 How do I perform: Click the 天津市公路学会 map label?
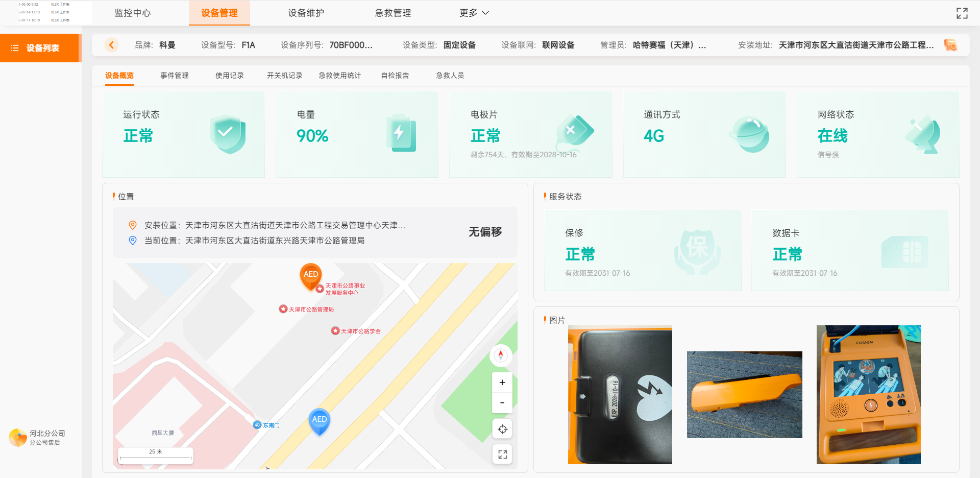[361, 331]
